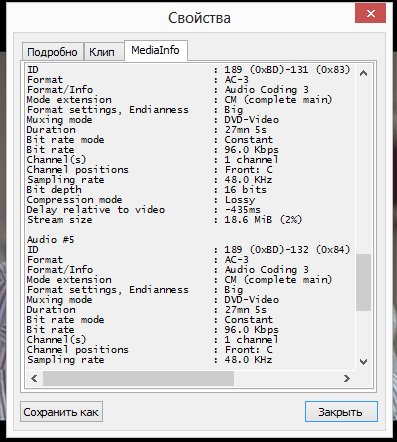Click 'Delay relative to video' label
Screen dimensions: 397x442
(x=96, y=210)
